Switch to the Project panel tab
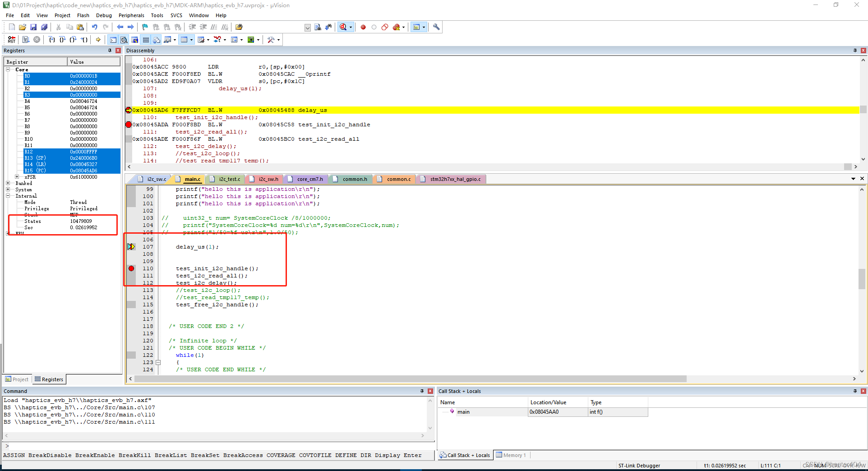The height and width of the screenshot is (471, 868). pos(17,379)
